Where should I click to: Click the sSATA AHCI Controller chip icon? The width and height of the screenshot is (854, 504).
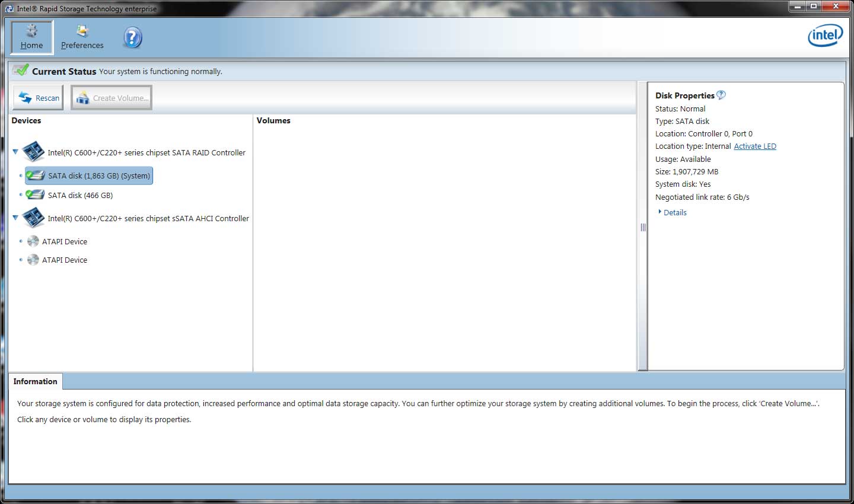[34, 218]
